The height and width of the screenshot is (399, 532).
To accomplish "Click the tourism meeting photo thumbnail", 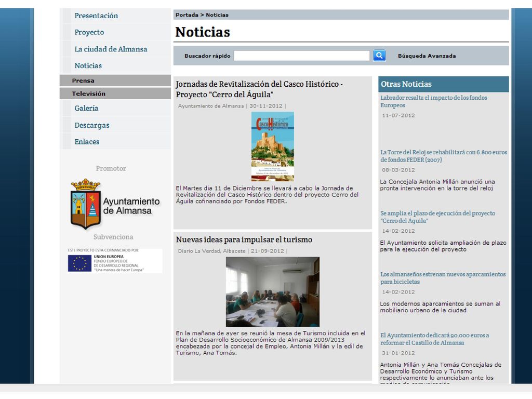I will 272,292.
